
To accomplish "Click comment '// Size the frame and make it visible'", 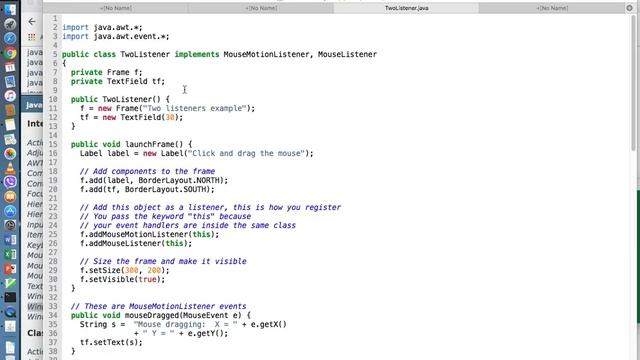I will [163, 261].
